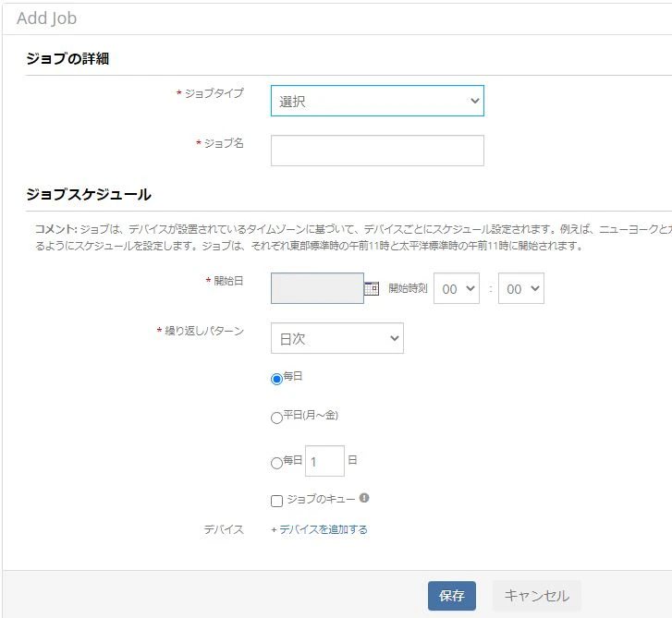The image size is (672, 618).
Task: Open the 開始時刻 hour dropdown
Action: point(457,288)
